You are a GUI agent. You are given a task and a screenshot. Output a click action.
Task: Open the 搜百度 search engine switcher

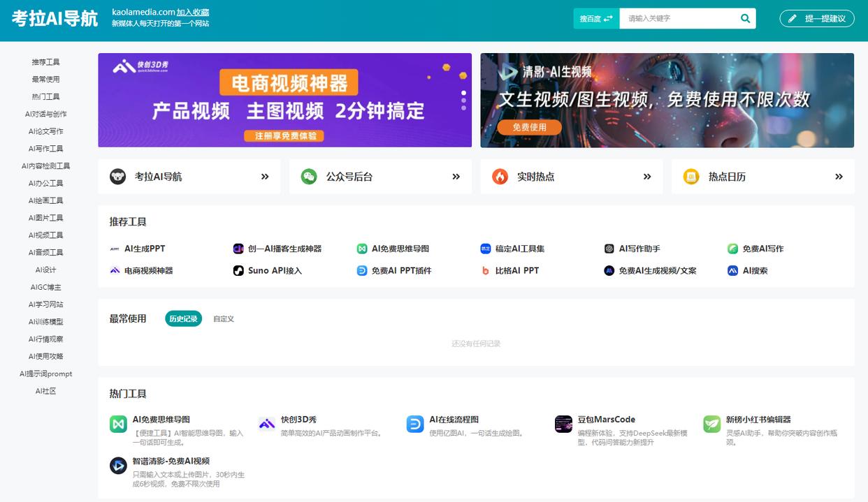pyautogui.click(x=595, y=19)
